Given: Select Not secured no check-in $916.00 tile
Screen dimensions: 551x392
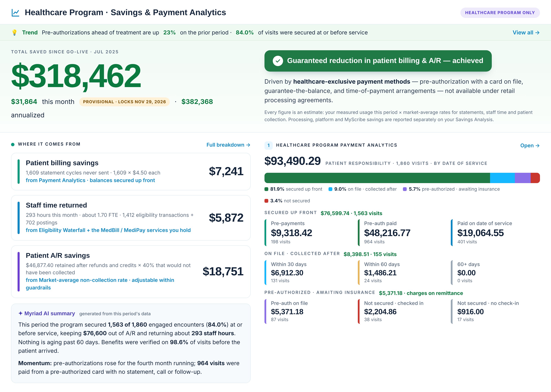Looking at the screenshot, I should [x=495, y=311].
